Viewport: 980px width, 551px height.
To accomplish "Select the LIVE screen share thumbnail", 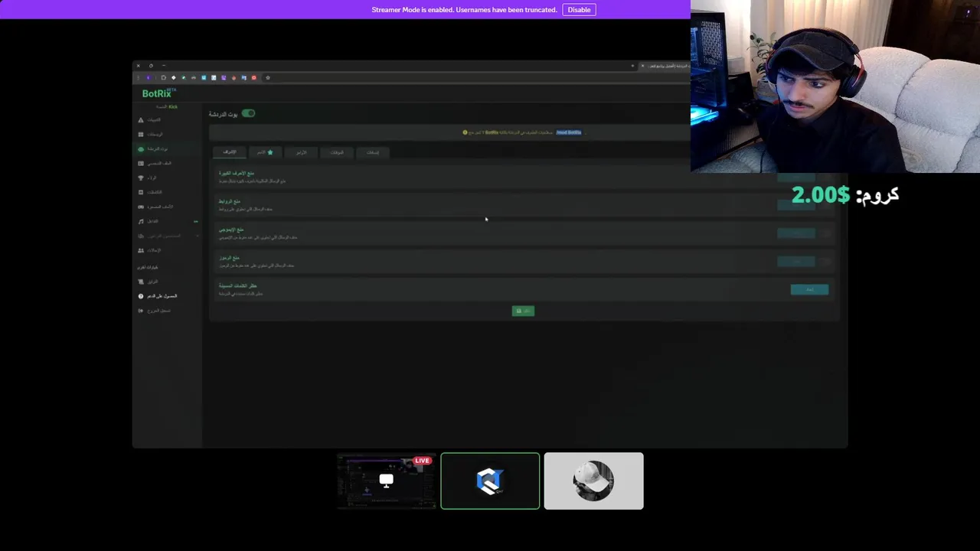I will pos(386,481).
